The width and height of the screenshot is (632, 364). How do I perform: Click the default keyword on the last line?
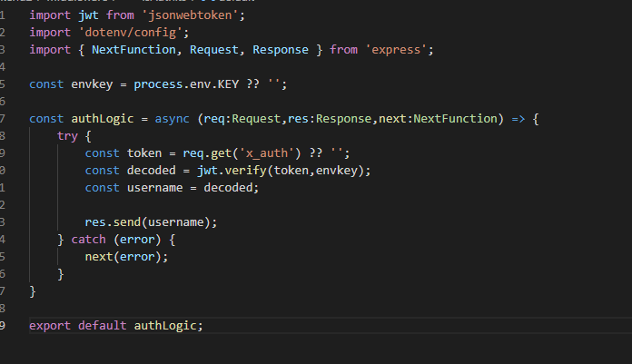pyautogui.click(x=102, y=326)
